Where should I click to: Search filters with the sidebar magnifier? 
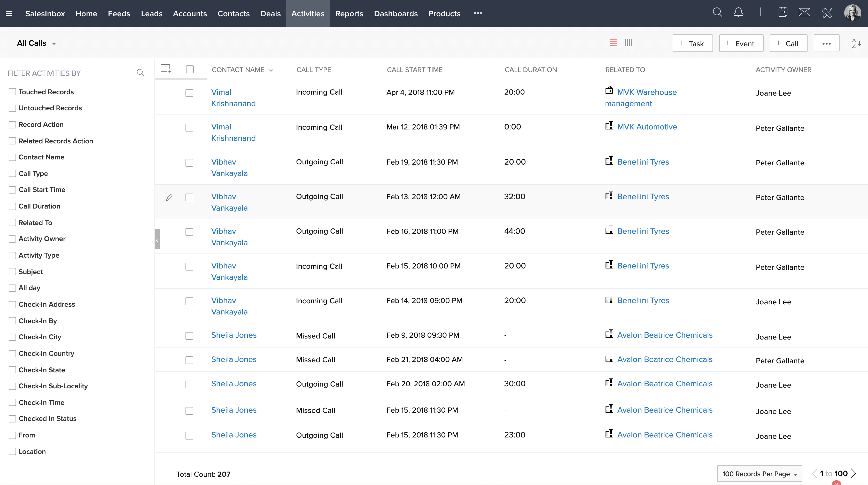(141, 73)
